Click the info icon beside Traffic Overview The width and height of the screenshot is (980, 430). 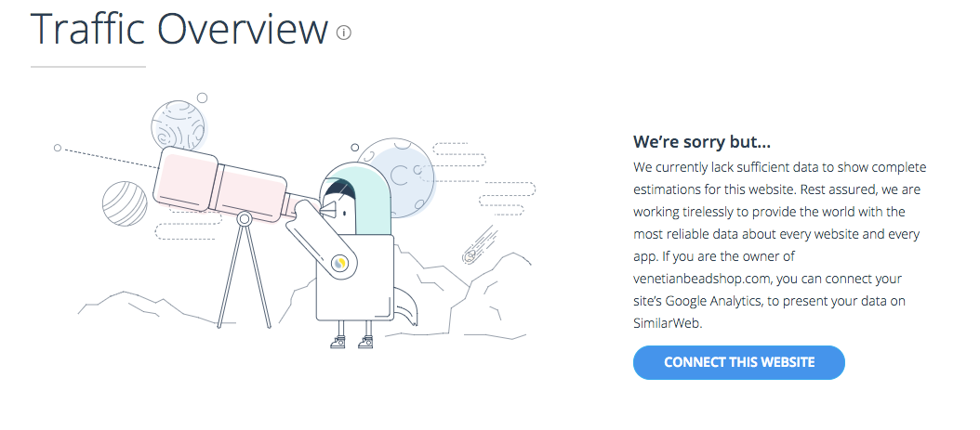[x=344, y=33]
